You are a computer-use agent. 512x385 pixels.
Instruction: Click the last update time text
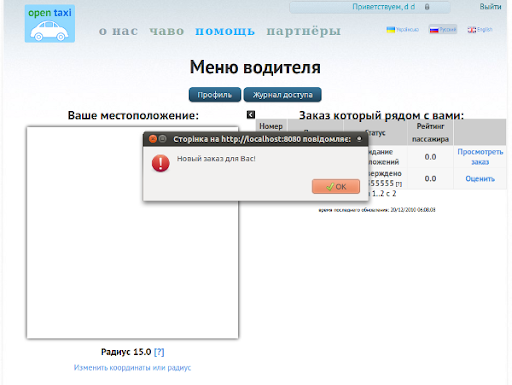click(377, 210)
